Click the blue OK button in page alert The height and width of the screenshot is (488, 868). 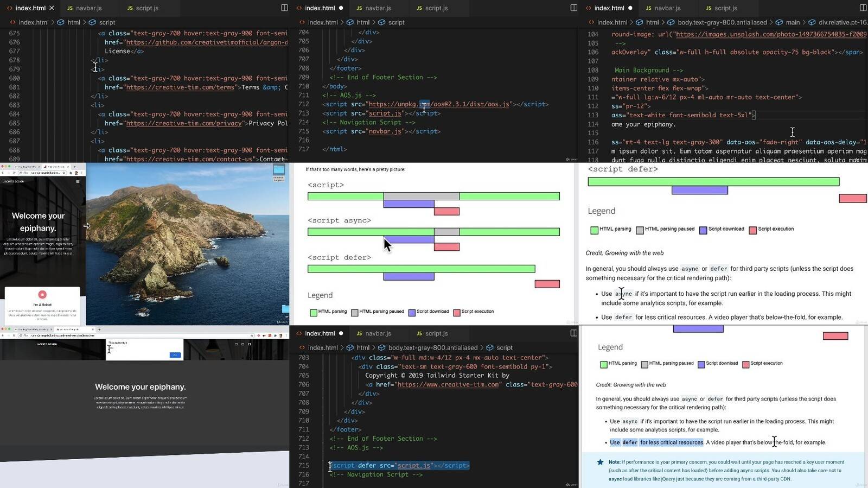(x=175, y=354)
